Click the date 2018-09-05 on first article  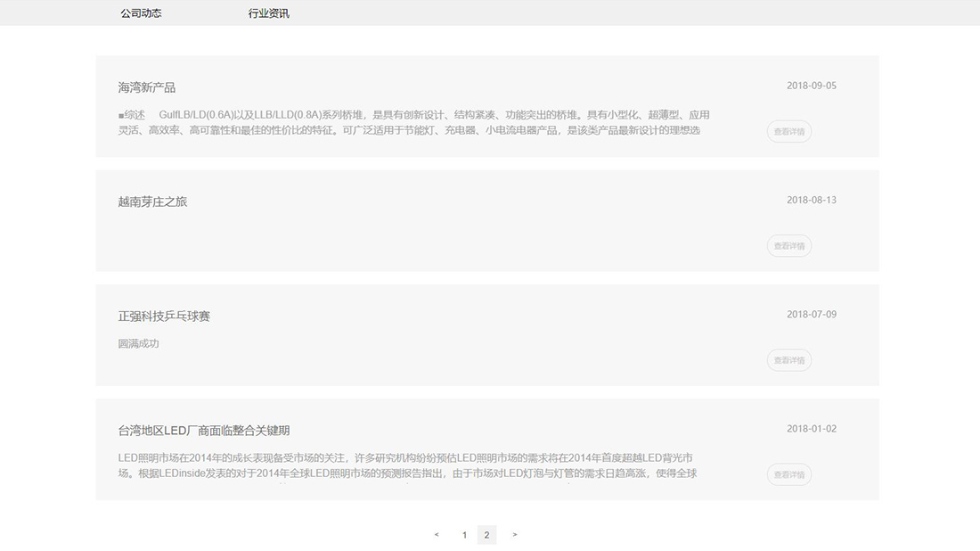(x=811, y=86)
